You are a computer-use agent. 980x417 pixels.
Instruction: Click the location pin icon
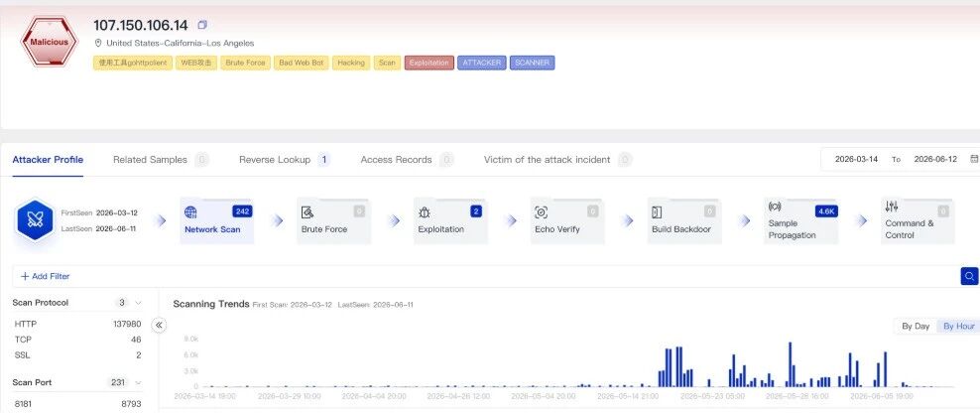click(98, 43)
